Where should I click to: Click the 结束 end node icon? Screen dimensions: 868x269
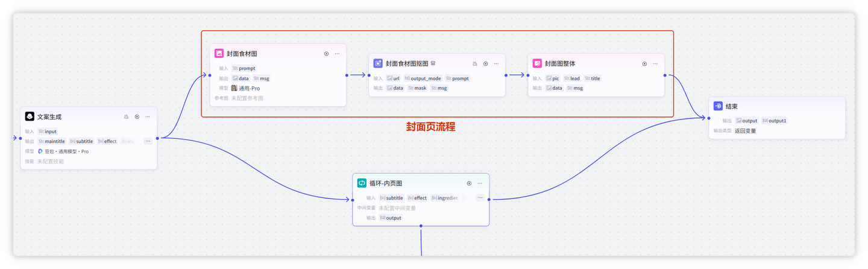[718, 106]
